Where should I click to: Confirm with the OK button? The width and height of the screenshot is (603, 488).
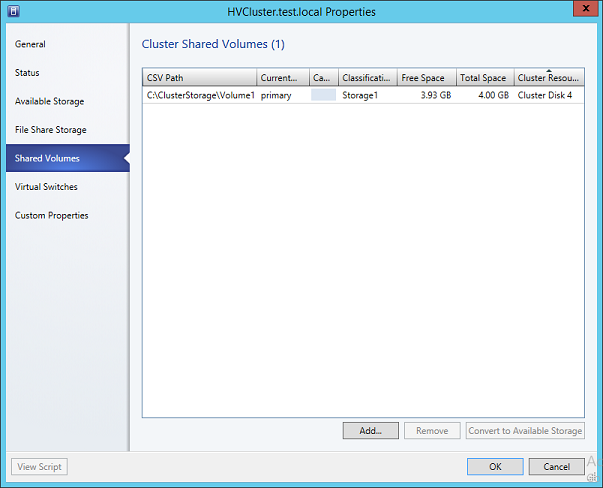[495, 467]
